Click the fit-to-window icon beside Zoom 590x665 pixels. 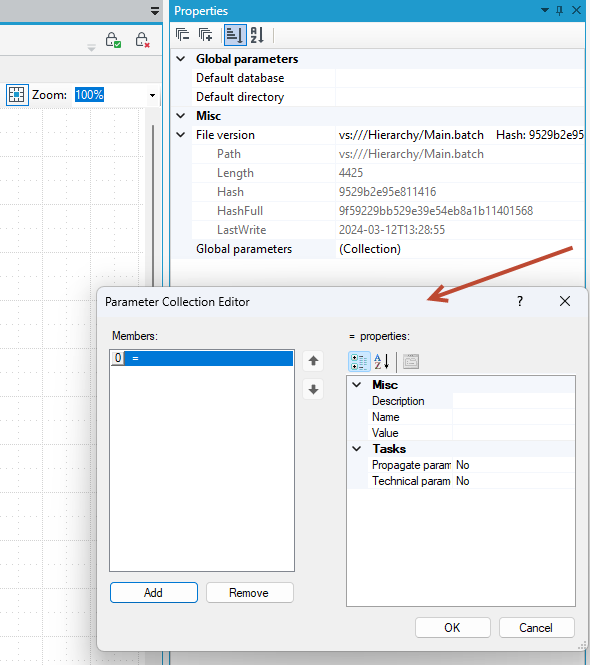tap(17, 95)
